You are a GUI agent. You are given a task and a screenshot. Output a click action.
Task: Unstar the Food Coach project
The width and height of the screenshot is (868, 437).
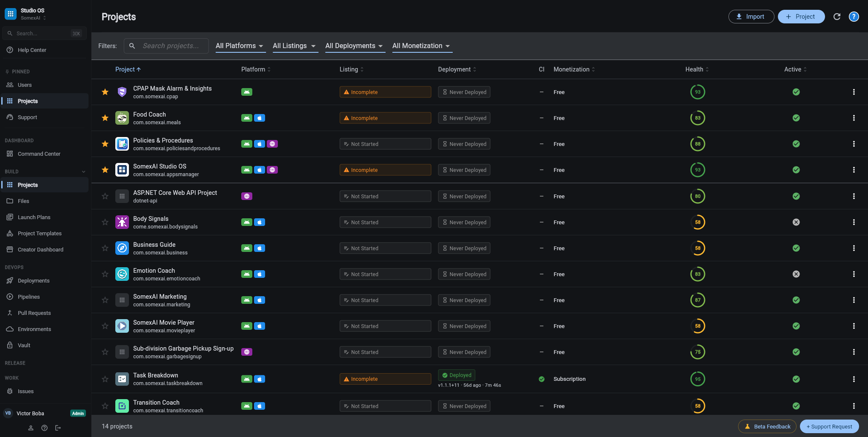pos(105,118)
